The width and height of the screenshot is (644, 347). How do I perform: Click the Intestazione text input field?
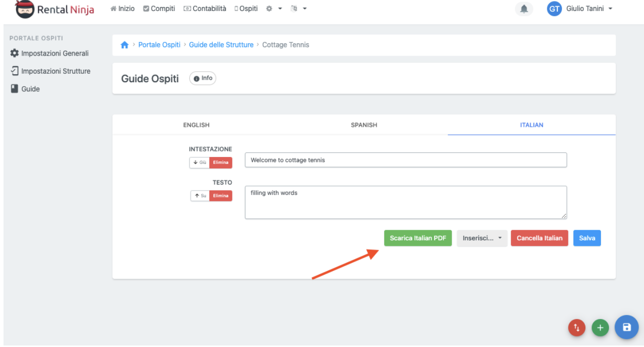click(x=406, y=160)
